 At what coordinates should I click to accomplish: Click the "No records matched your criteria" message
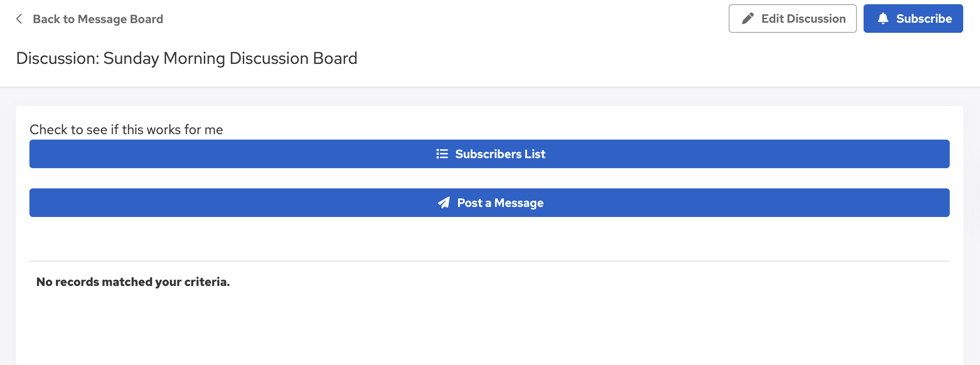point(133,282)
